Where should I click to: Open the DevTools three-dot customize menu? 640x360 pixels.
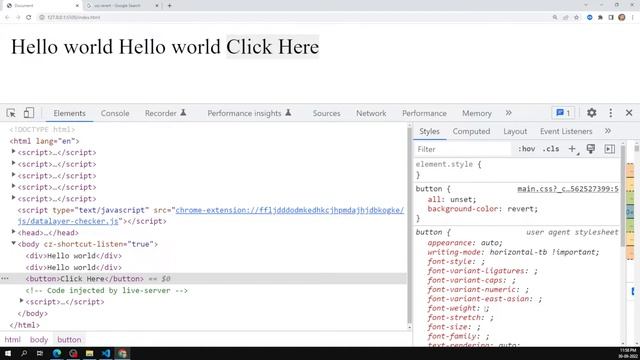(611, 113)
